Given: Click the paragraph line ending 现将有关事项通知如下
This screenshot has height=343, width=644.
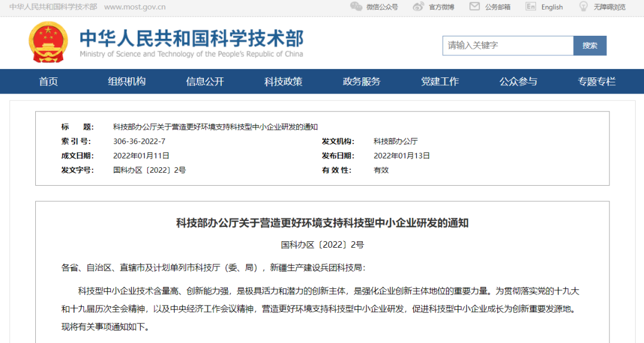Looking at the screenshot, I should pyautogui.click(x=106, y=327).
